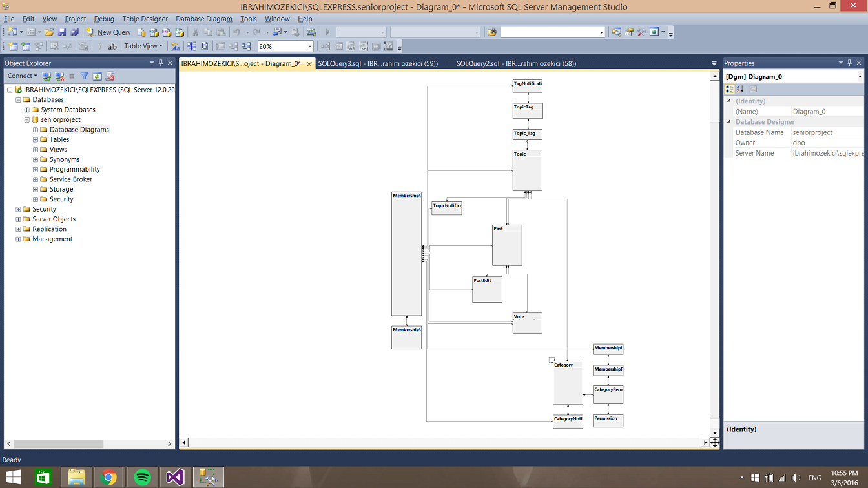The width and height of the screenshot is (868, 488).
Task: Open the Database Diagram menu
Action: coord(203,19)
